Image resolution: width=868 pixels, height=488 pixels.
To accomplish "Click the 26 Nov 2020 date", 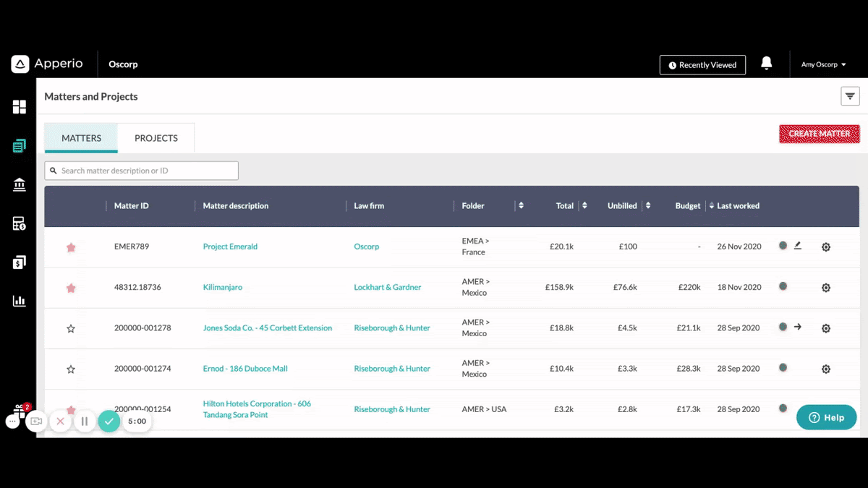I will pos(739,247).
